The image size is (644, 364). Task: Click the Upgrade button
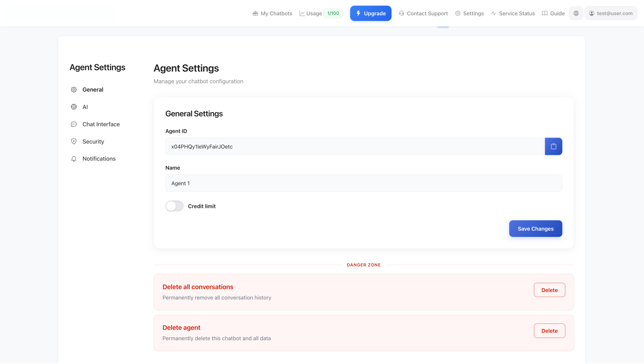[371, 13]
